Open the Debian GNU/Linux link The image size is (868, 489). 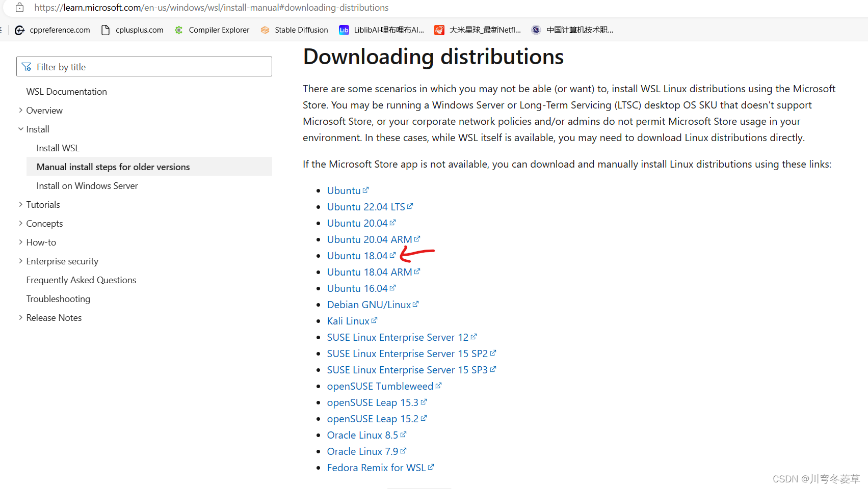[x=373, y=305]
